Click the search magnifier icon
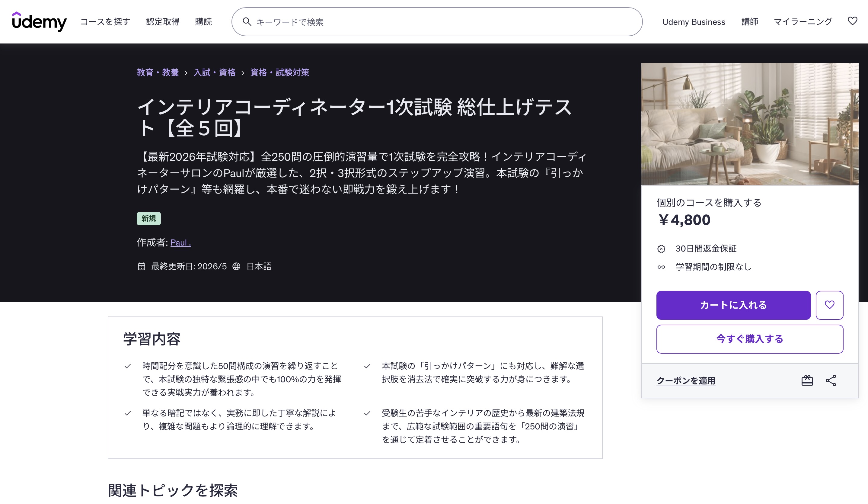 [247, 22]
